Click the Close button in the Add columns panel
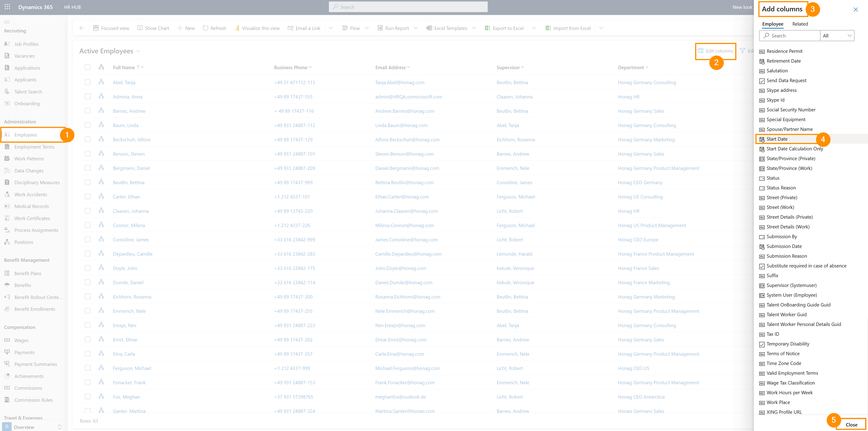This screenshot has height=431, width=868. click(851, 424)
